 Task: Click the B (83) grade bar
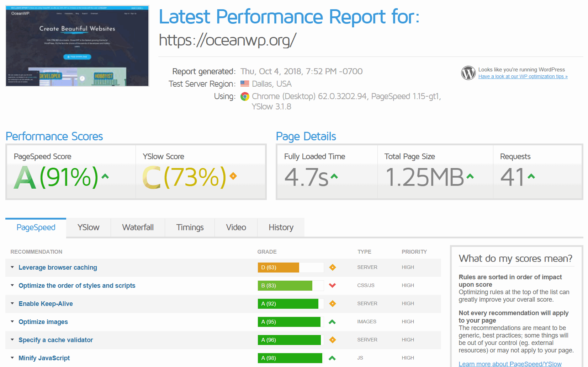click(x=291, y=286)
